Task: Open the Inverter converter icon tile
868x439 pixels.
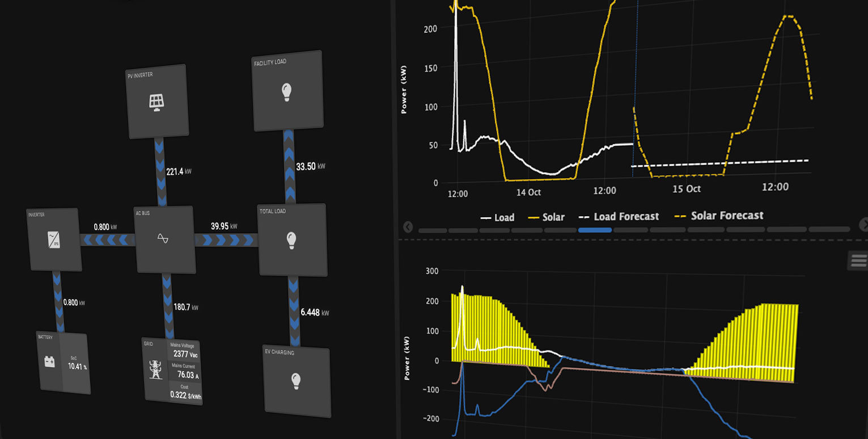Action: click(x=54, y=240)
